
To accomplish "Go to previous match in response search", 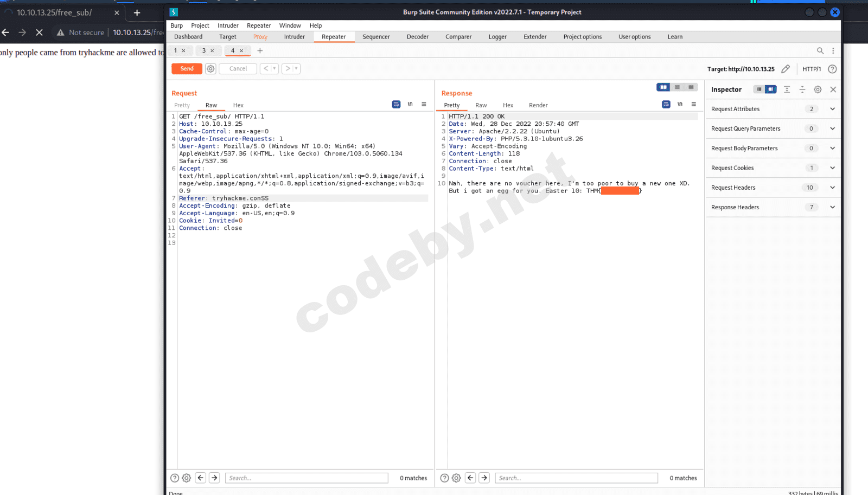I will [470, 478].
